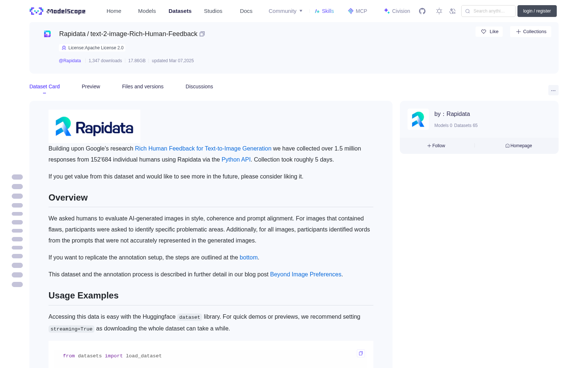Click the login / register button

537,11
